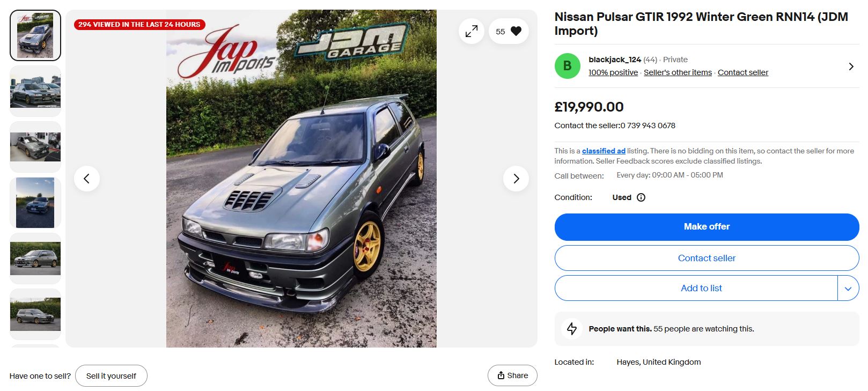
Task: Click Sell it yourself button
Action: [x=111, y=376]
